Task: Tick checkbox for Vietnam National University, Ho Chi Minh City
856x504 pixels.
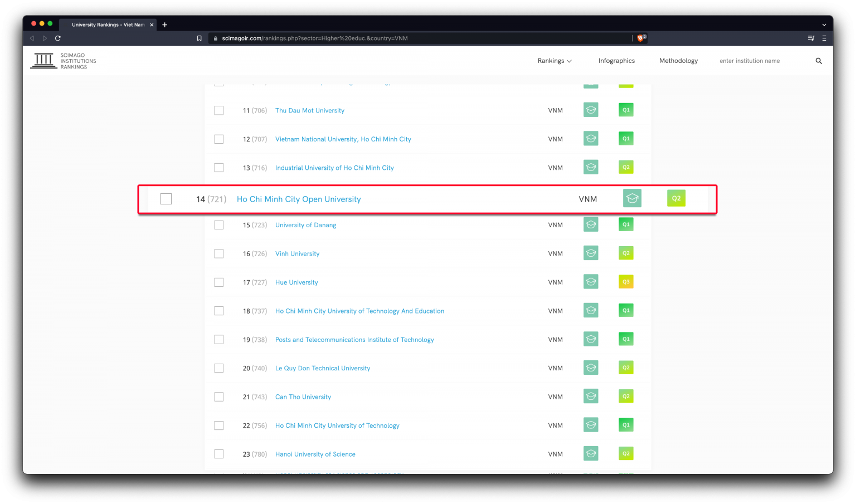Action: (219, 139)
